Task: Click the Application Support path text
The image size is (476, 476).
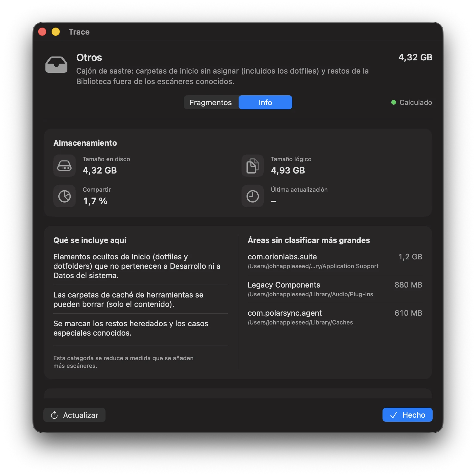Action: (x=313, y=266)
